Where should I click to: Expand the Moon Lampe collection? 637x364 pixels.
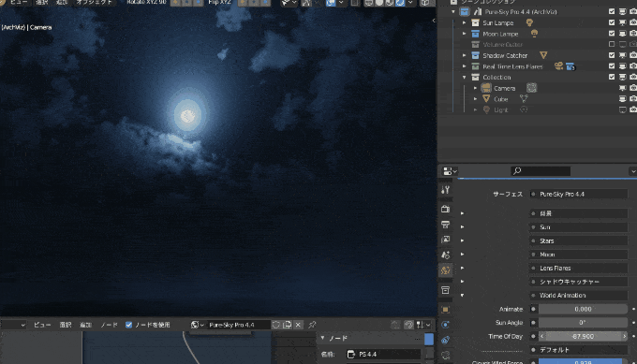tap(465, 34)
